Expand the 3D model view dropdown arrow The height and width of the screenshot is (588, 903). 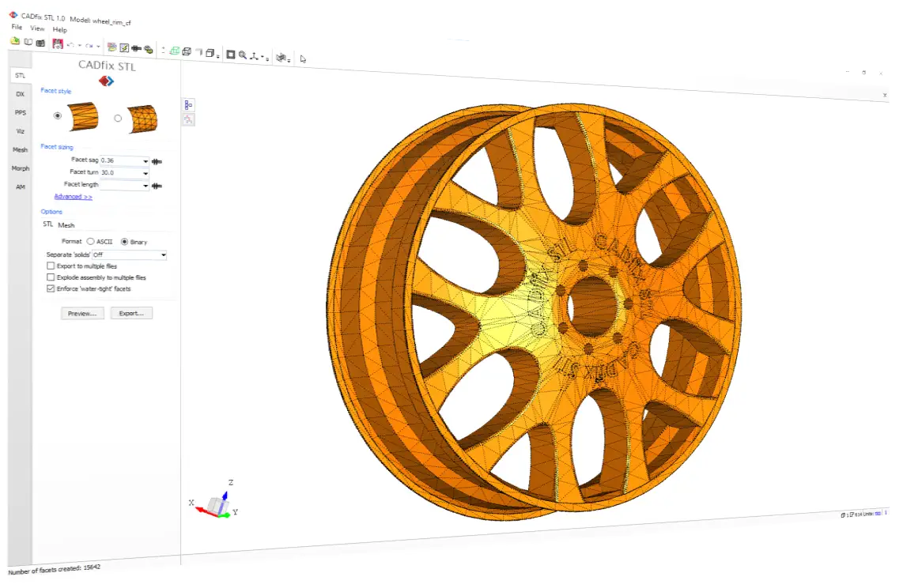tap(289, 60)
